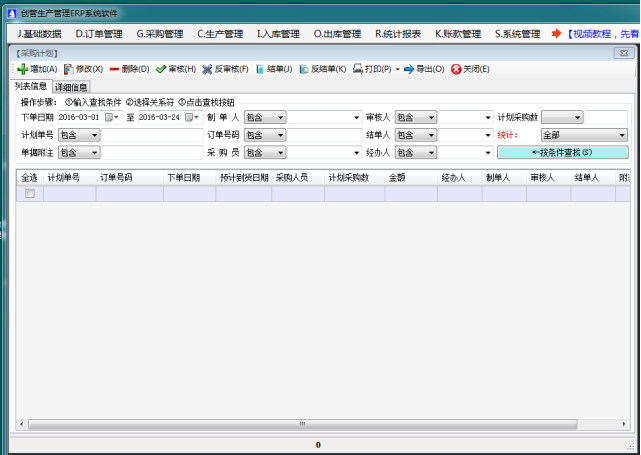Viewport: 641px width, 455px height.
Task: Click the 按条件查找 search button
Action: pos(562,153)
